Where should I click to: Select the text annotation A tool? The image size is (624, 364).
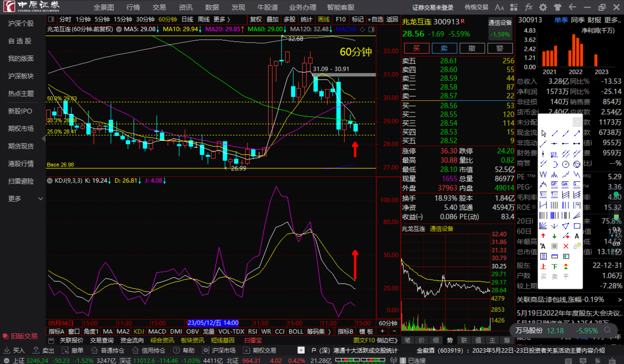577,236
